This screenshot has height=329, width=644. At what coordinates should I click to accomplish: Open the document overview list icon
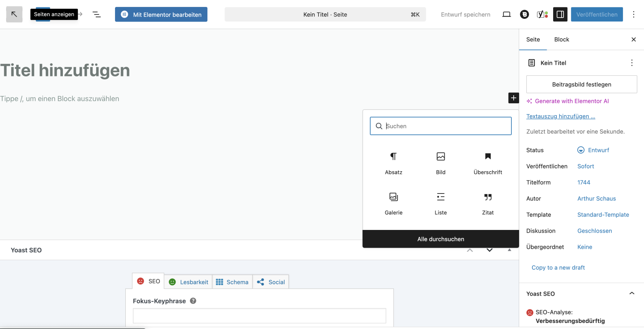(97, 15)
